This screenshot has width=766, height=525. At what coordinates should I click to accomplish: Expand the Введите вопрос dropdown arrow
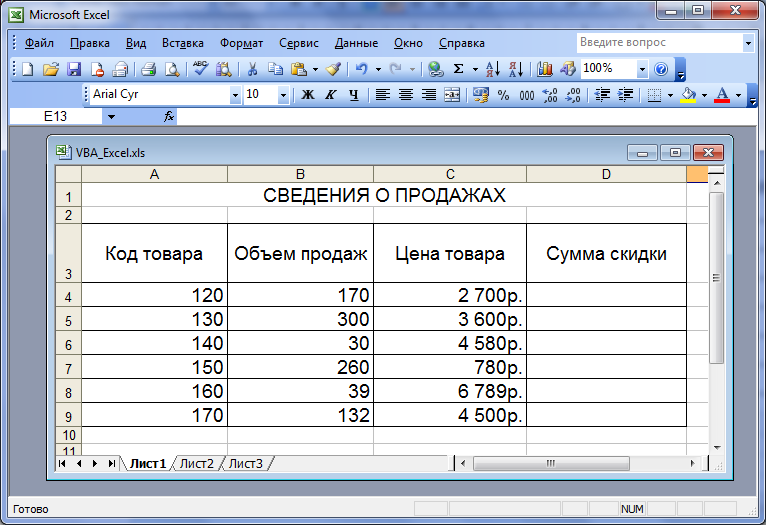coord(748,43)
